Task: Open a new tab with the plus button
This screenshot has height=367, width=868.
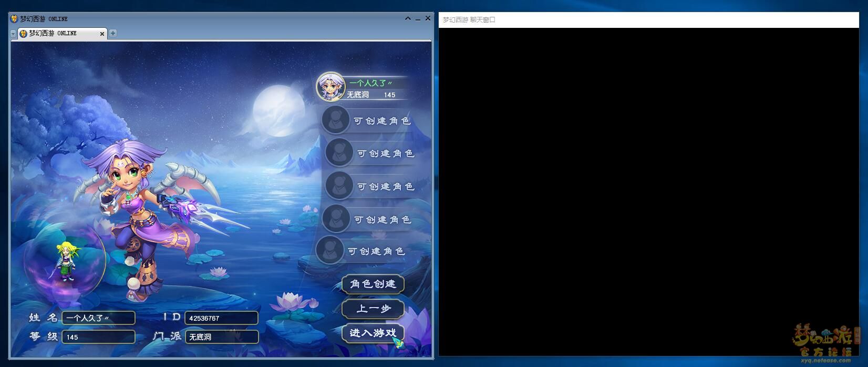Action: tap(113, 33)
